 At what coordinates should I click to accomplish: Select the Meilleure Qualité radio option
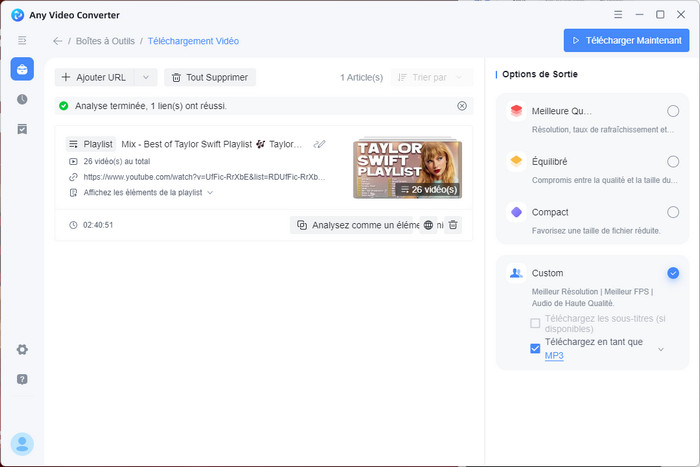tap(673, 111)
